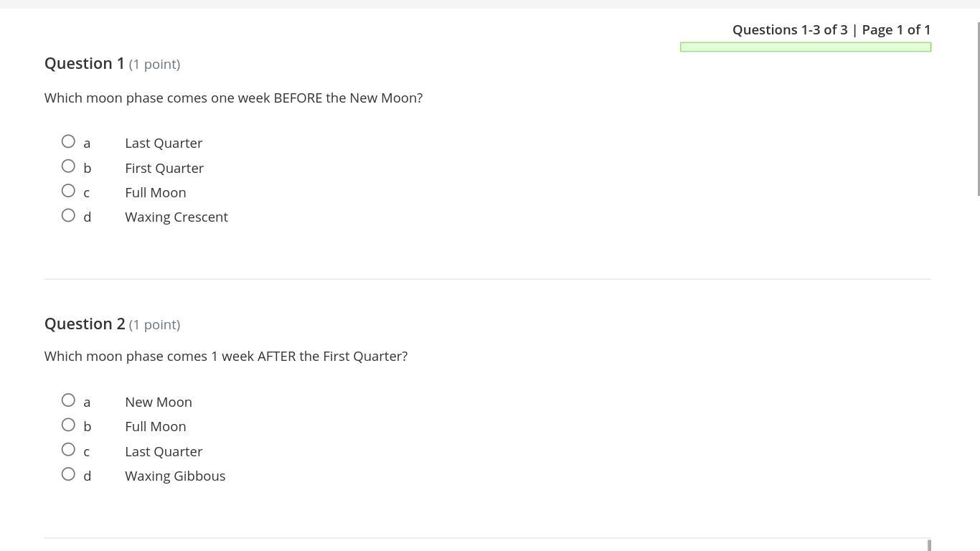Click the Waxing Crescent answer label
This screenshot has height=551, width=980.
point(176,217)
